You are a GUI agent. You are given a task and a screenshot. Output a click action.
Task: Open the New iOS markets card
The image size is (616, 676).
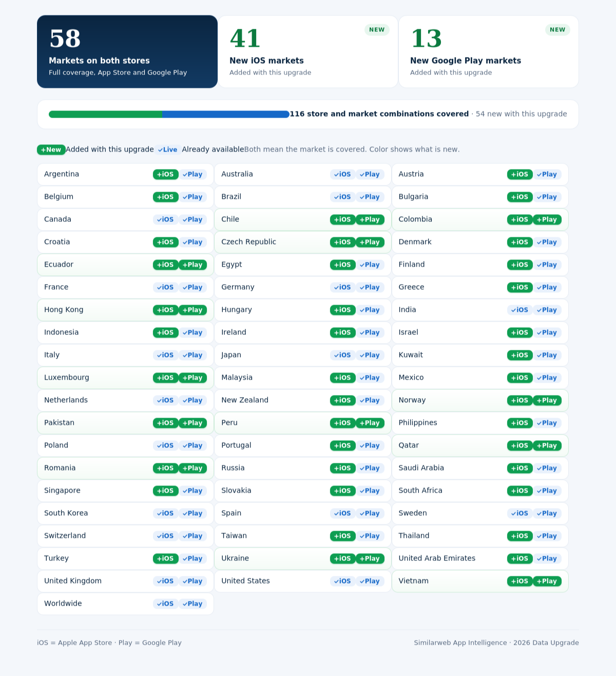[308, 51]
